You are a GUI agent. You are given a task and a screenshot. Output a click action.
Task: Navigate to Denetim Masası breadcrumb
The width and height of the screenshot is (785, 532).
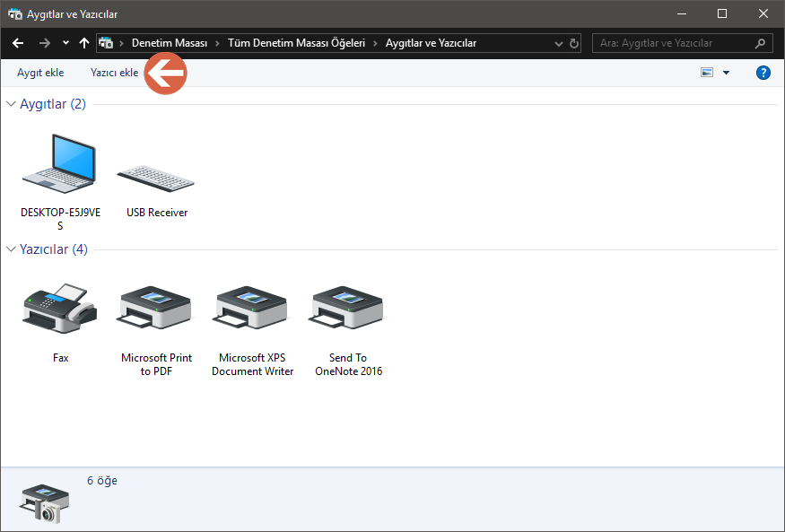click(170, 43)
